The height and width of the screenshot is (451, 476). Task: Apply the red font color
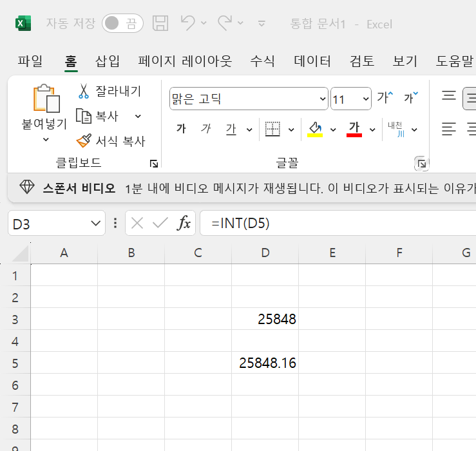354,129
